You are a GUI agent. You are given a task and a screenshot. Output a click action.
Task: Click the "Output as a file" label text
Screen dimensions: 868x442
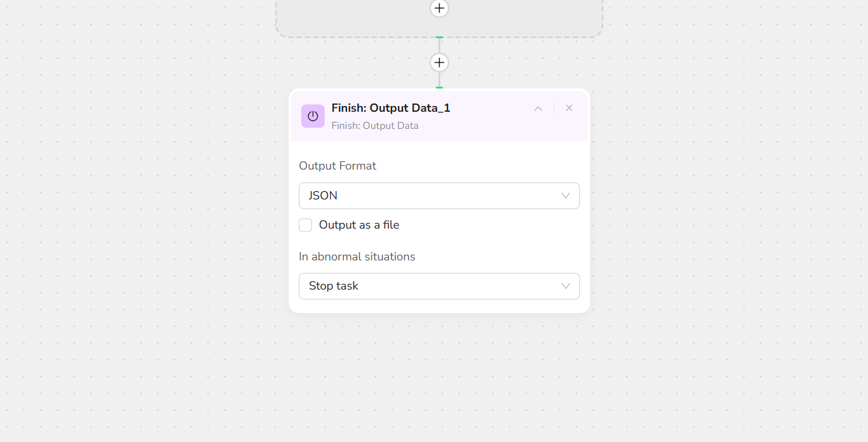coord(359,225)
